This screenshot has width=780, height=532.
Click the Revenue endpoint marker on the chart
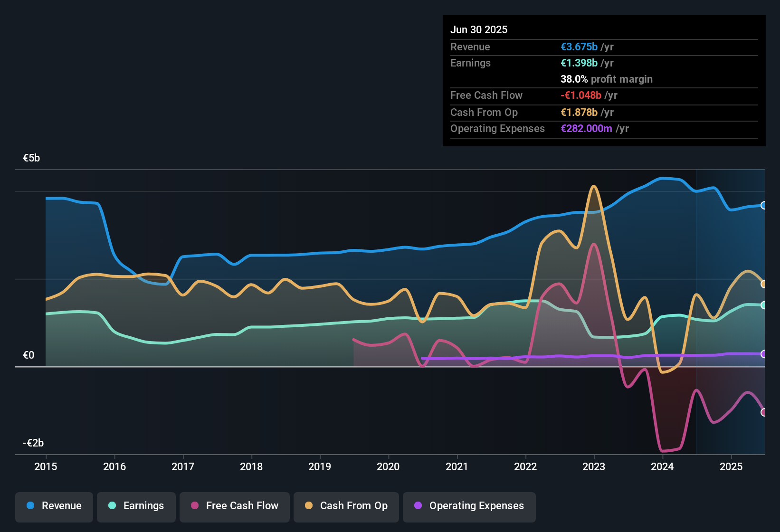tap(764, 205)
